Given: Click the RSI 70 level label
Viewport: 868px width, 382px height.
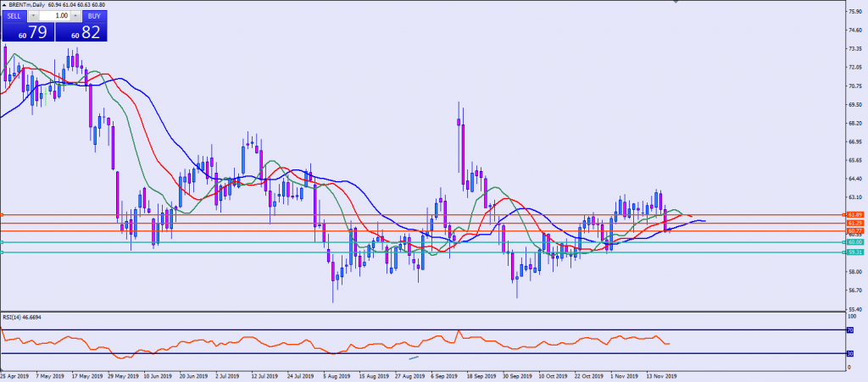Looking at the screenshot, I should (850, 329).
